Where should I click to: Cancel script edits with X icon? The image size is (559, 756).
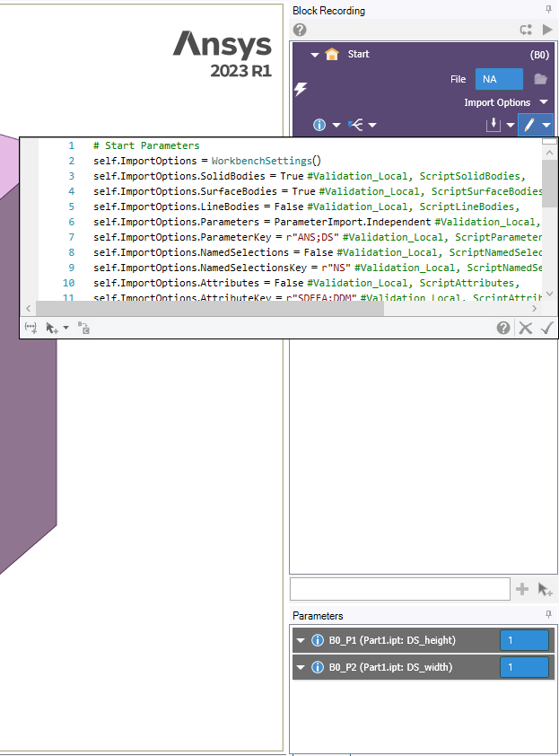525,329
